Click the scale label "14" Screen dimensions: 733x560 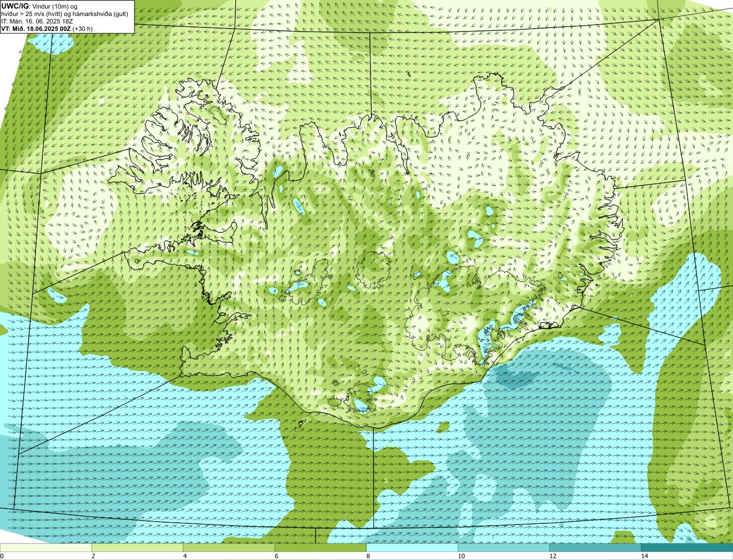click(644, 556)
